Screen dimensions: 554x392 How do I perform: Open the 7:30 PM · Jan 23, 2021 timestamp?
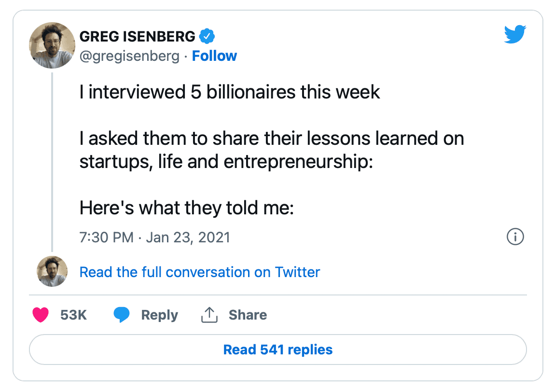[154, 238]
